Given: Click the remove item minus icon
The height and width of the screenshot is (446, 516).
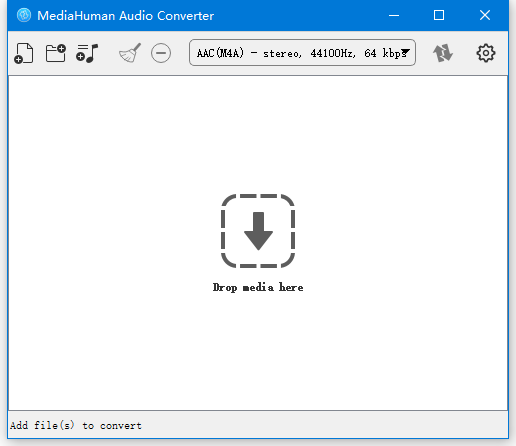Looking at the screenshot, I should (161, 53).
